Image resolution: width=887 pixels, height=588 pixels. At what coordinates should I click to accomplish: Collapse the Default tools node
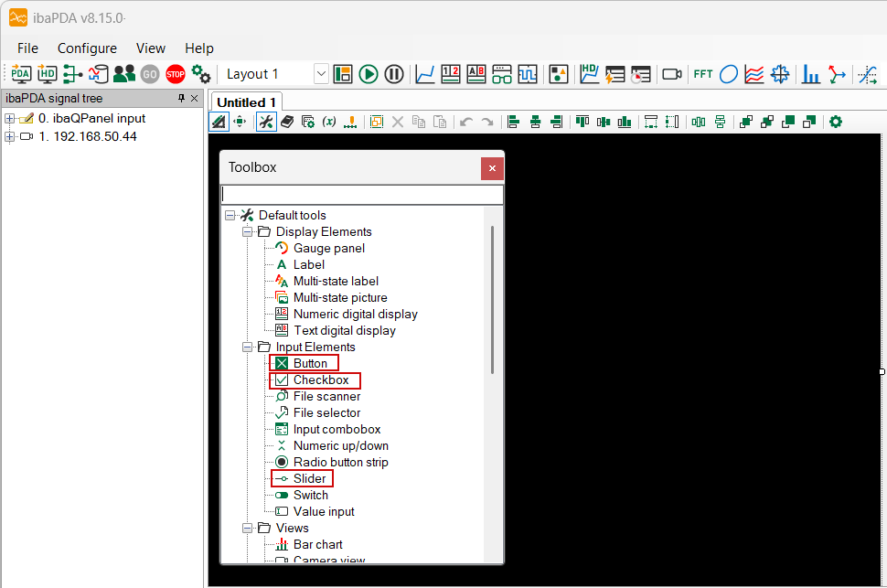pos(230,215)
